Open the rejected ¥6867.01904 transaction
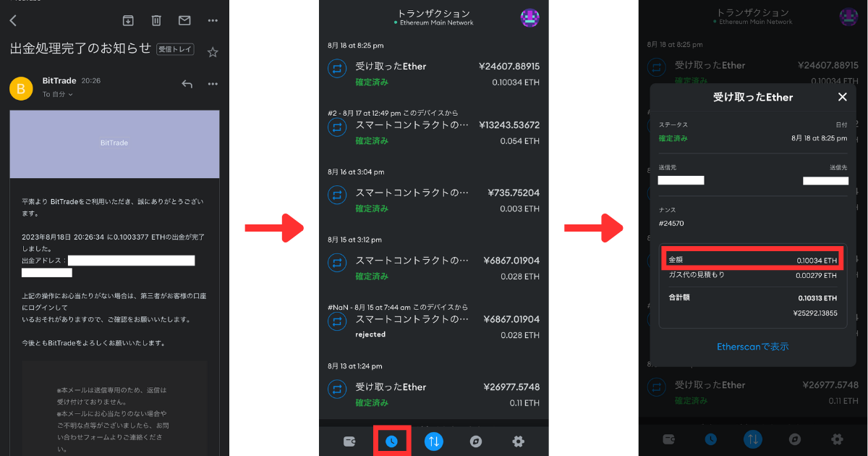This screenshot has height=456, width=868. click(x=434, y=326)
